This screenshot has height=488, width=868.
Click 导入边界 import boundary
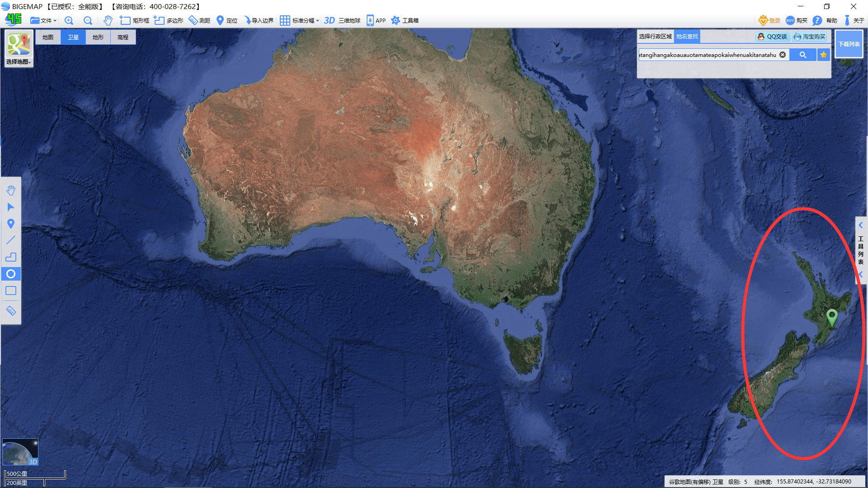coord(259,20)
